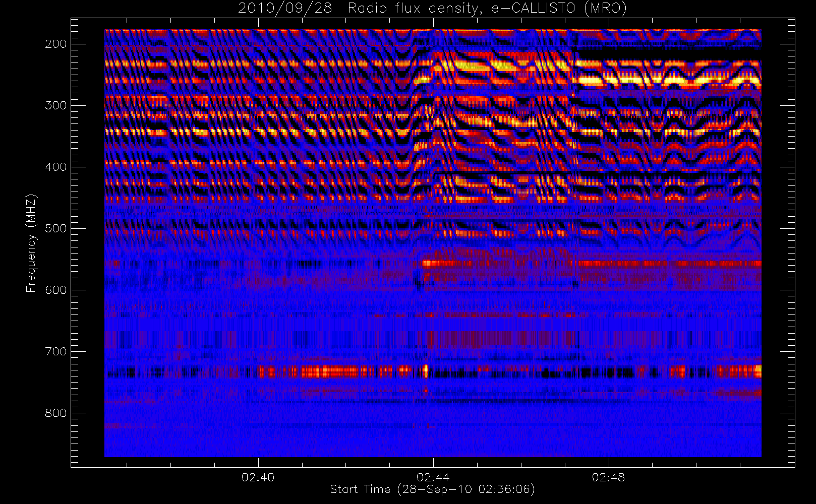The width and height of the screenshot is (816, 504).
Task: Click the 'Frequency (MHz)' axis label
Action: click(31, 243)
